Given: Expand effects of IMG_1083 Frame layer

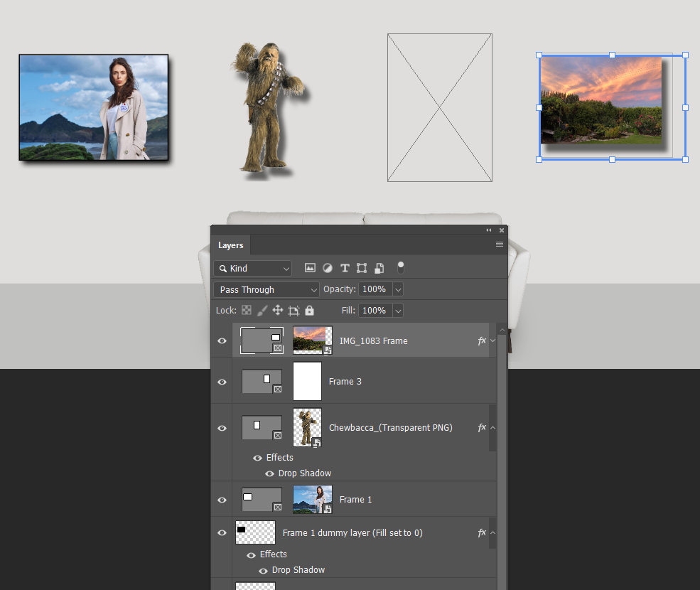Looking at the screenshot, I should (x=493, y=340).
